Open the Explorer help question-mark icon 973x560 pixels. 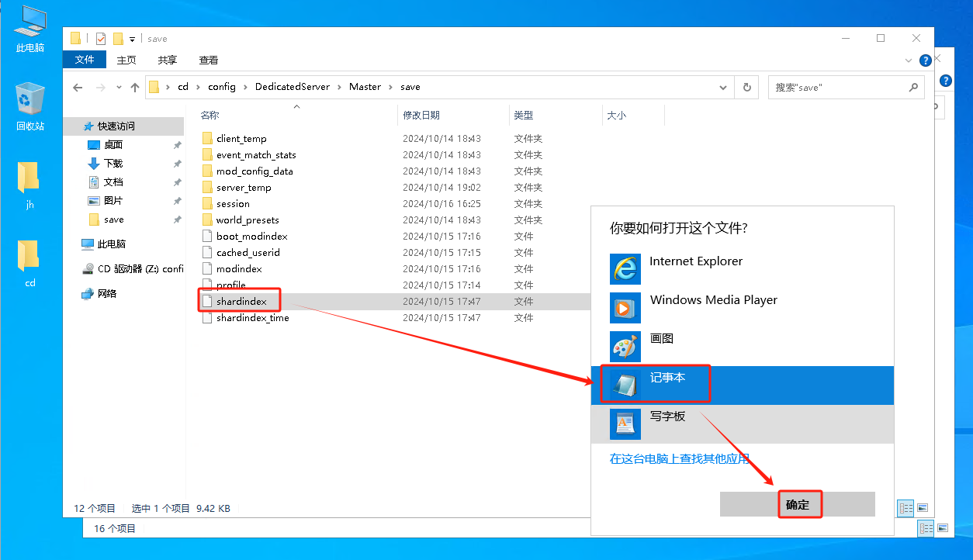[925, 60]
